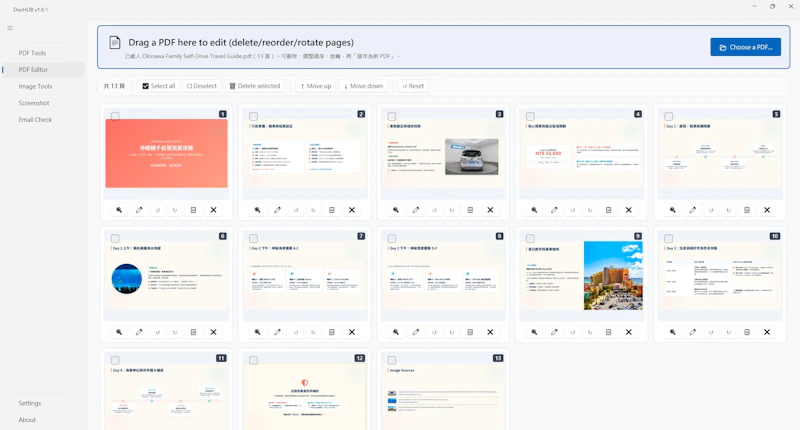This screenshot has height=430, width=800.
Task: Click Move up in the toolbar
Action: click(x=316, y=86)
